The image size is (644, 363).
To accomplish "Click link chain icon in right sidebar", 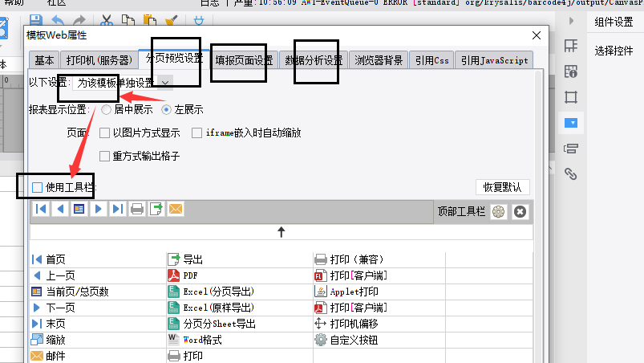I will pyautogui.click(x=571, y=174).
